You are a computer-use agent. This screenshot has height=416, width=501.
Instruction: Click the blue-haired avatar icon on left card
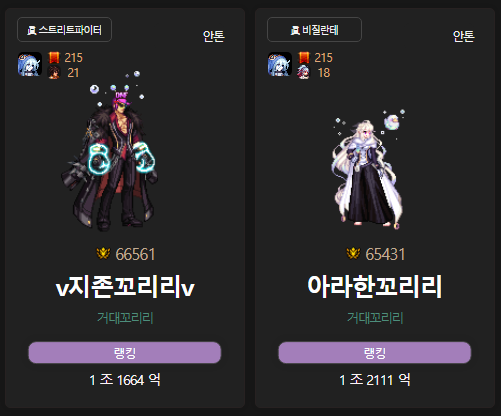(30, 64)
